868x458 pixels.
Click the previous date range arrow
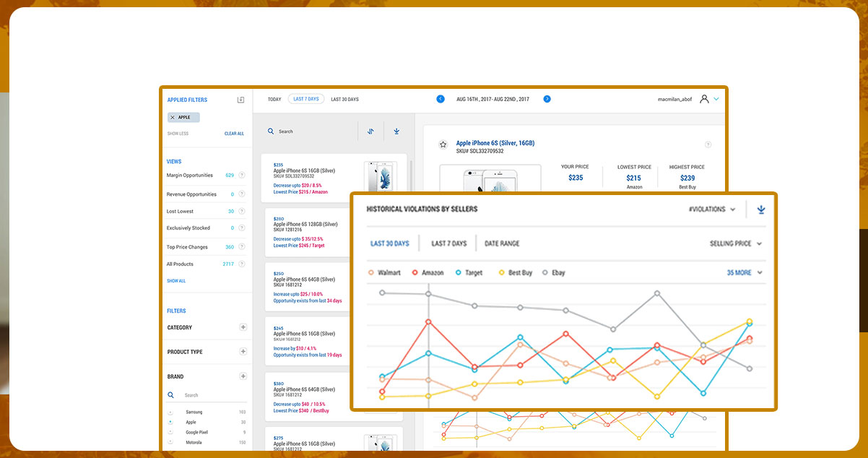(440, 99)
